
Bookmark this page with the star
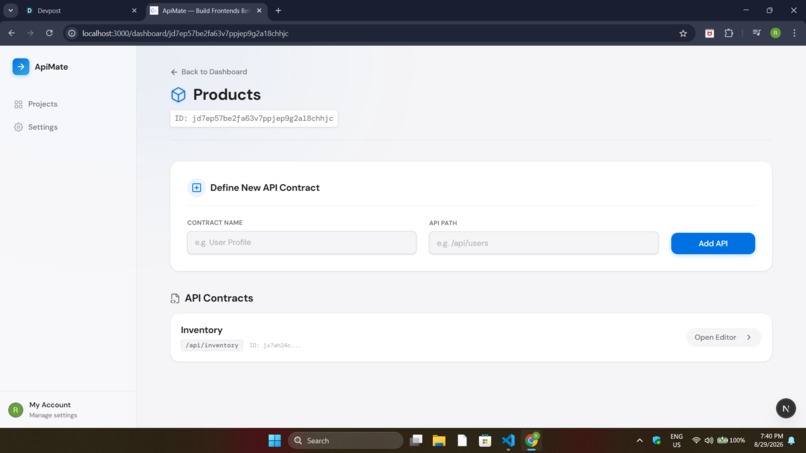pos(683,33)
